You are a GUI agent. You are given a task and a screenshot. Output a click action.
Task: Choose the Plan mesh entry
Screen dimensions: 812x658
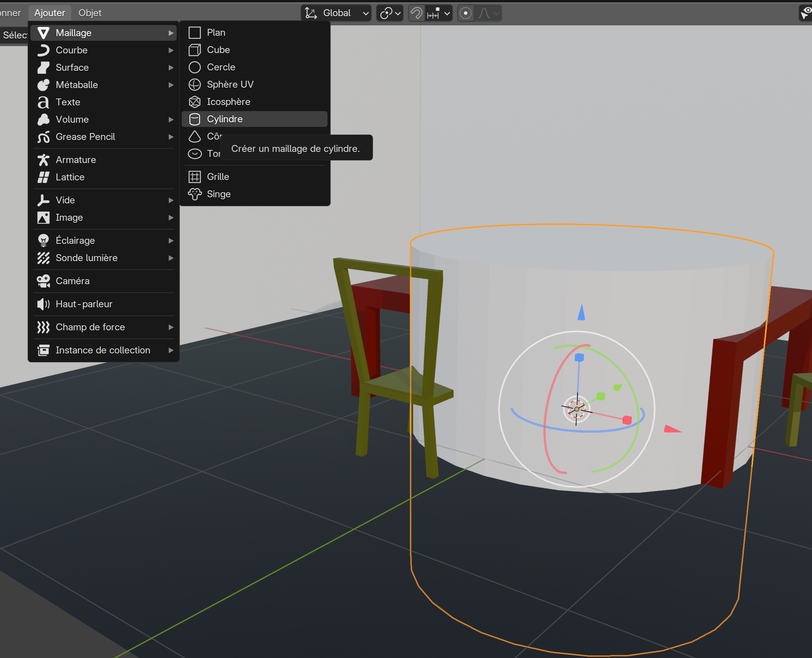click(216, 33)
